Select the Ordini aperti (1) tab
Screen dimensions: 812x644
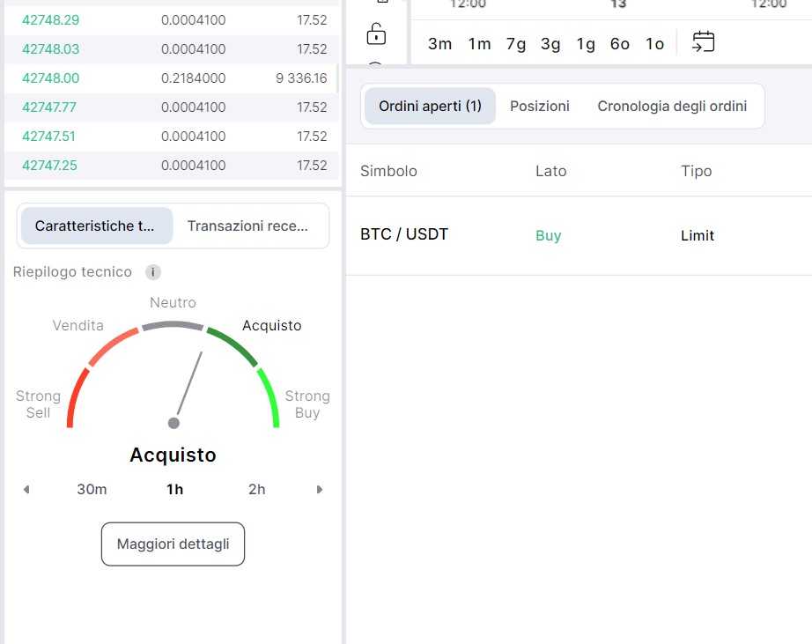click(430, 106)
